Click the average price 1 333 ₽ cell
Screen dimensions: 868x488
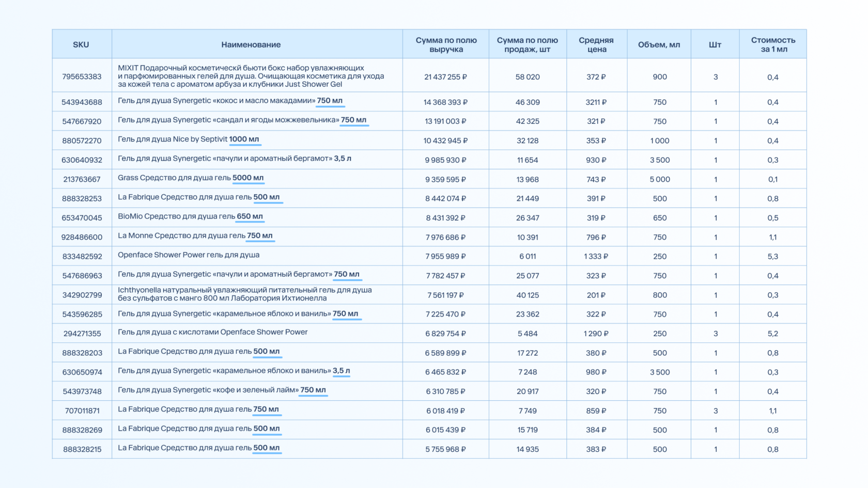click(x=596, y=257)
